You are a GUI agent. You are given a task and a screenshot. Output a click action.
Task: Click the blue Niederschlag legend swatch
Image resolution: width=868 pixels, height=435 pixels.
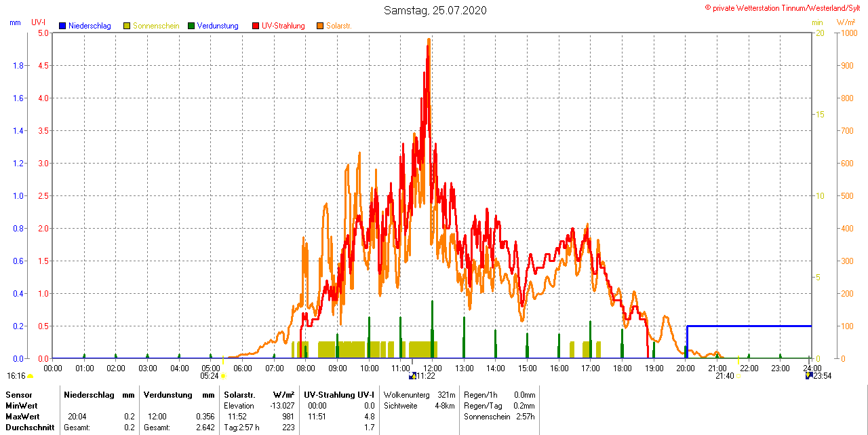click(62, 26)
